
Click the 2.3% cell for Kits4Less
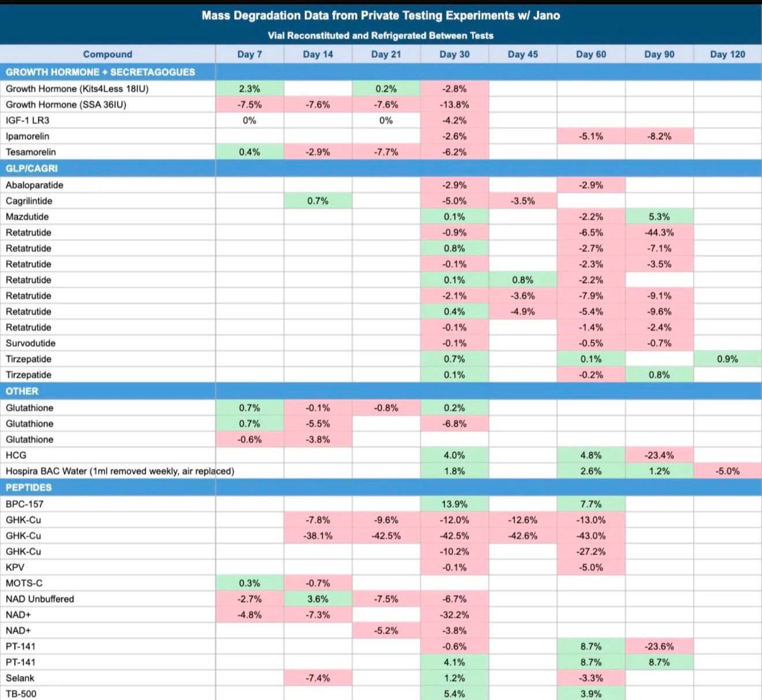pyautogui.click(x=249, y=89)
